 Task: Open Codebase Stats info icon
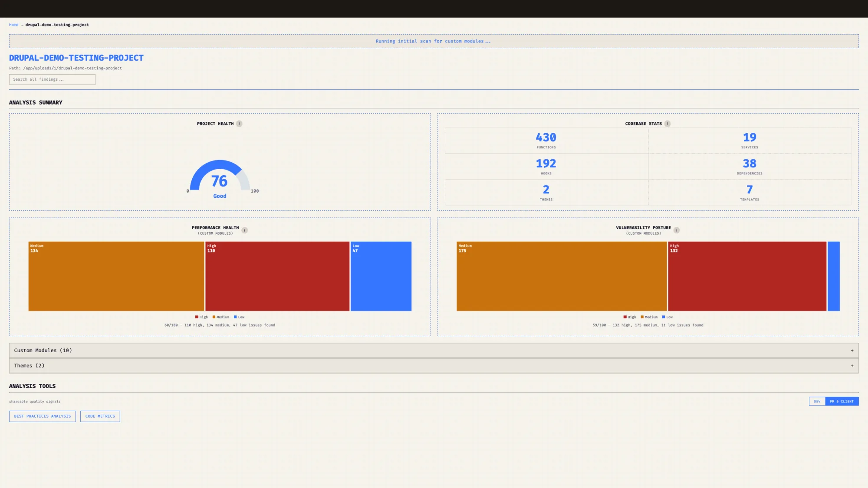(x=667, y=124)
